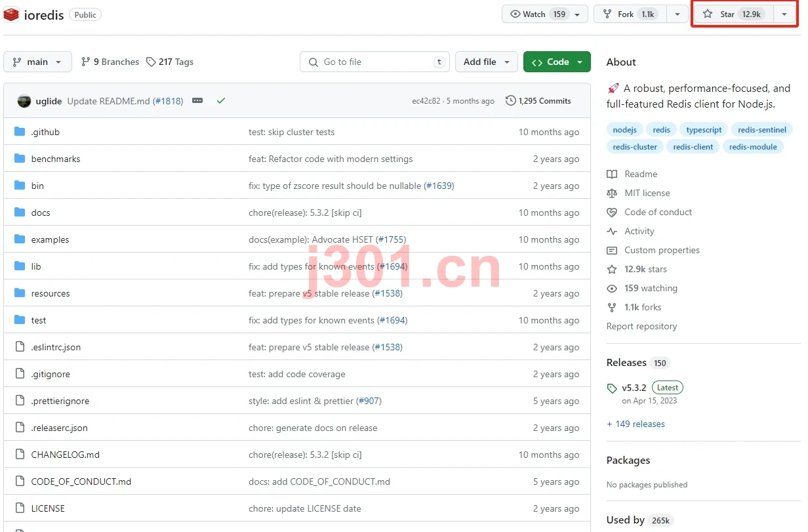
Task: Open pull request #1818 link
Action: 168,101
